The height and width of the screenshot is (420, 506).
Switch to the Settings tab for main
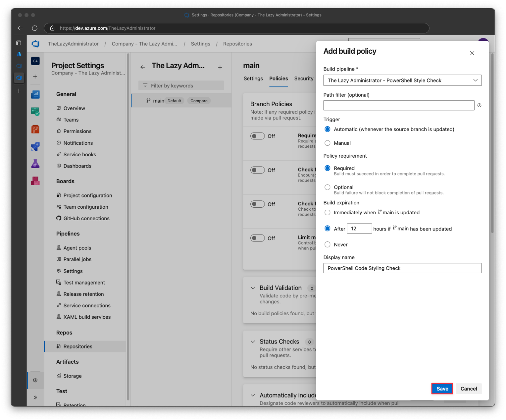point(253,78)
